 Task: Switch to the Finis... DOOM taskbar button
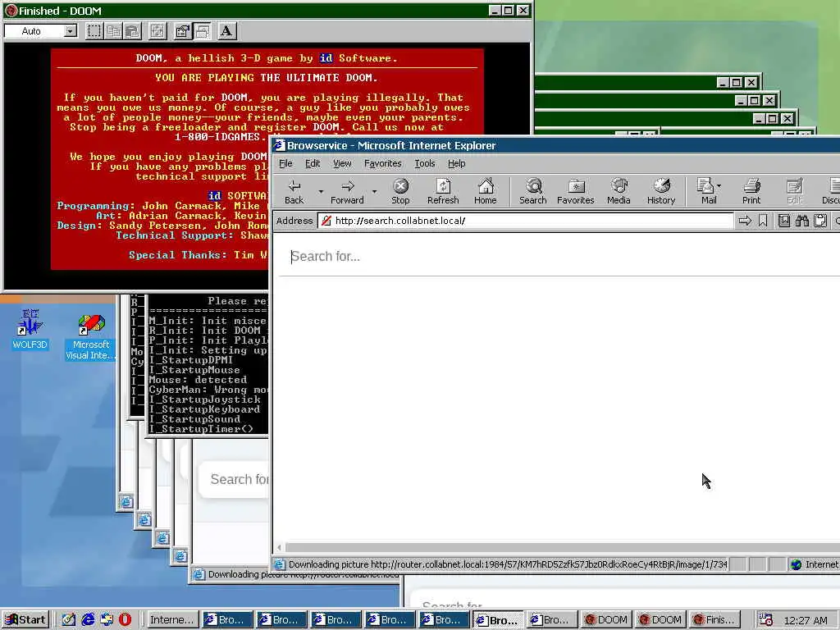pyautogui.click(x=715, y=620)
